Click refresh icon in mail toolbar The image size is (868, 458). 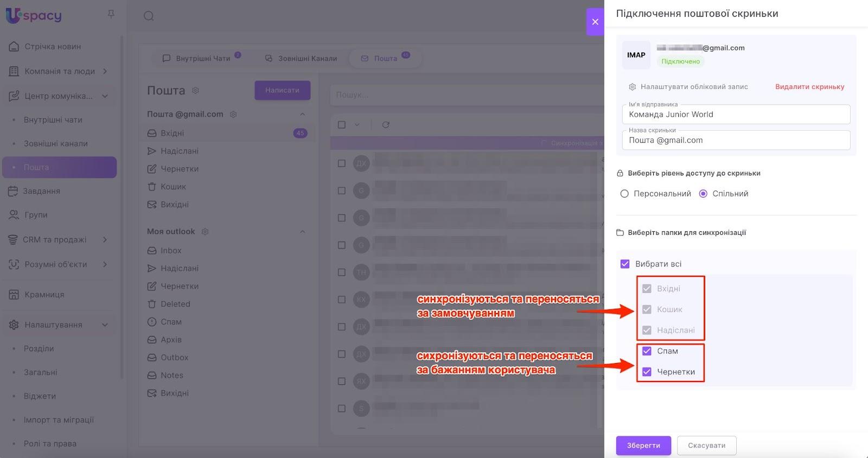click(x=386, y=125)
